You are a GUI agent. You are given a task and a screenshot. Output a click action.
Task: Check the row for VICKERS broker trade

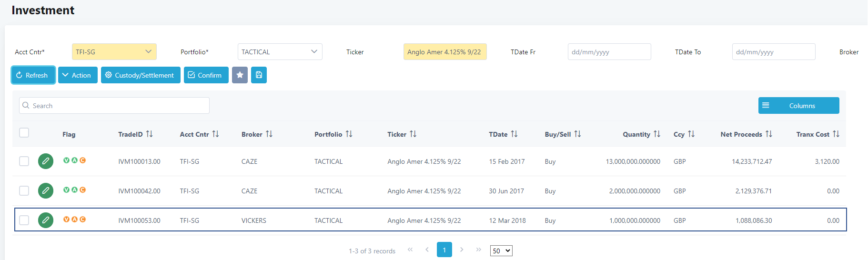(24, 220)
